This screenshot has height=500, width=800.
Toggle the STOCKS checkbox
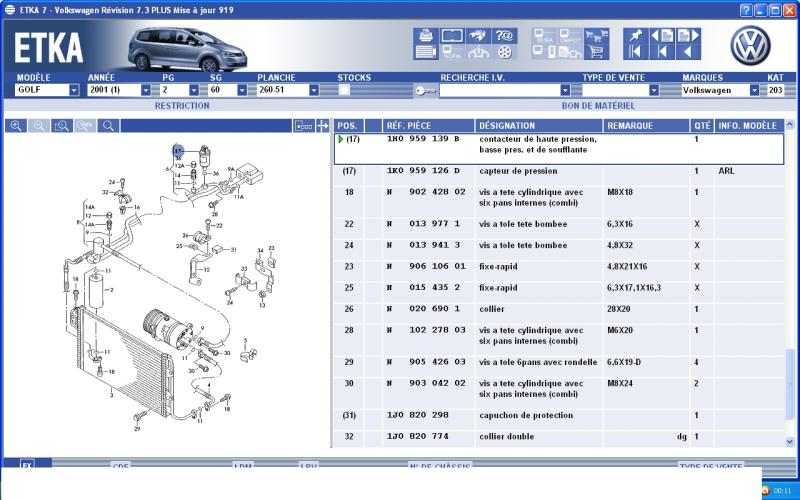344,90
